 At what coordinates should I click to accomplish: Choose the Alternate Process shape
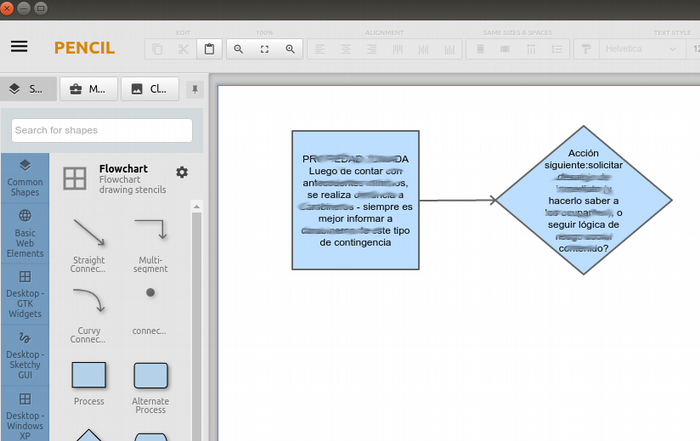click(x=150, y=382)
